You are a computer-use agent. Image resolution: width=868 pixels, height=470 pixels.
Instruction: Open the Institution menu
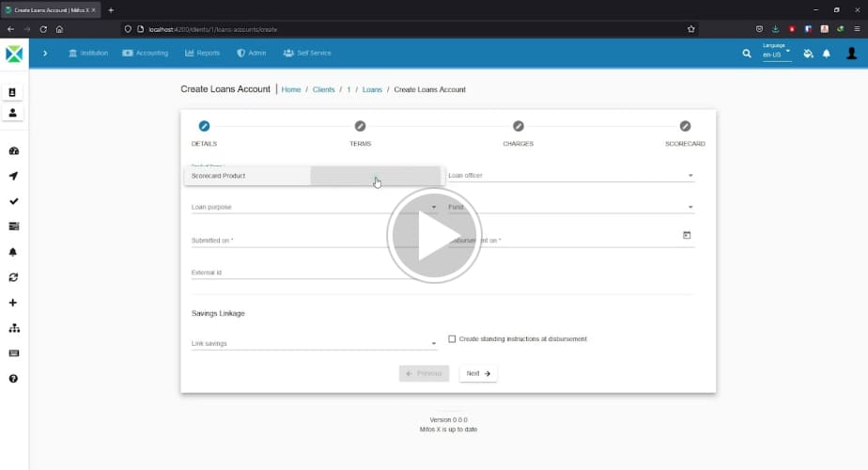point(88,54)
